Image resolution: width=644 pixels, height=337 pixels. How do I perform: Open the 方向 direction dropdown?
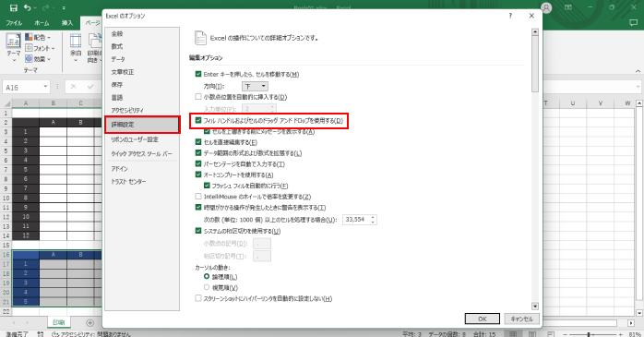pos(255,86)
